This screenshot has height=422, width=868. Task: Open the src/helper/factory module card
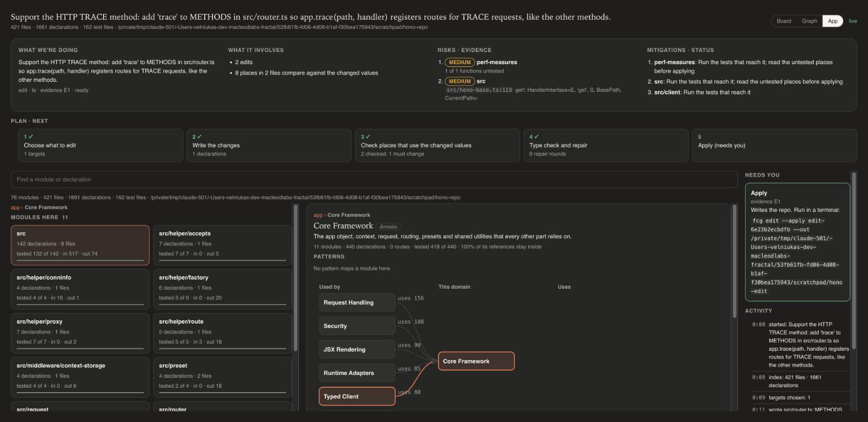coord(223,289)
